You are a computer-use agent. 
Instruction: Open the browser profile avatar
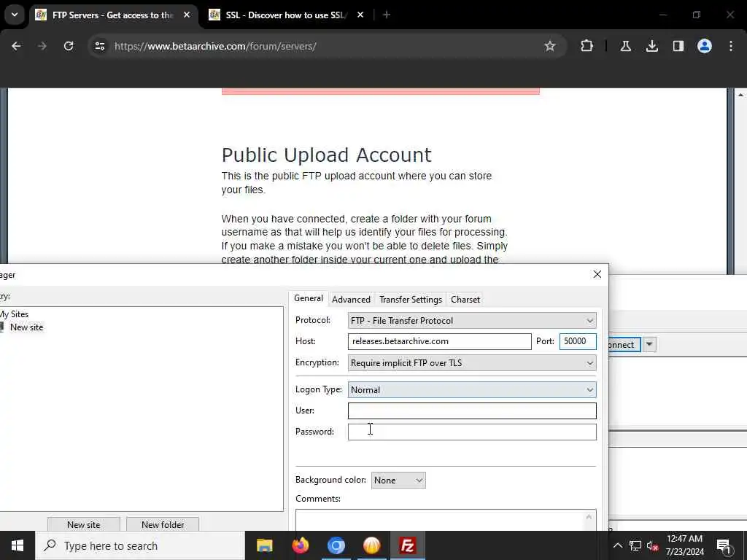[704, 46]
